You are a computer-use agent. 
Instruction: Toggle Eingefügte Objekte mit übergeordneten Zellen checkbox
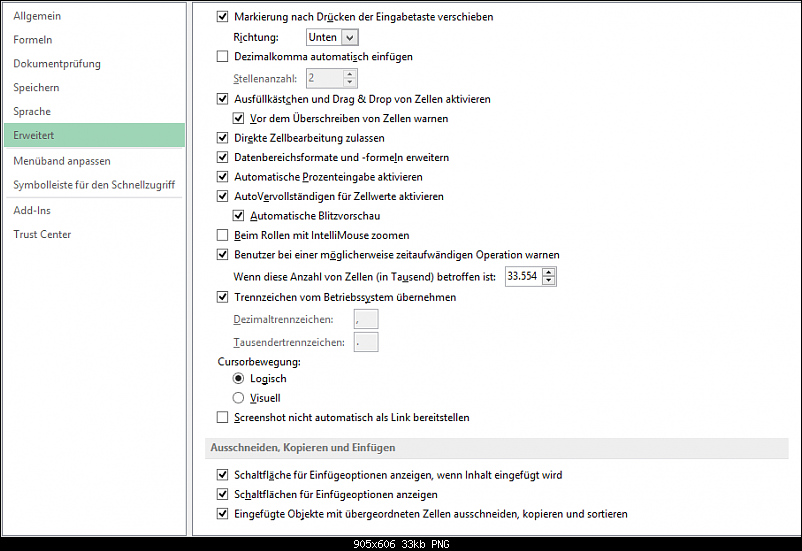tap(222, 514)
